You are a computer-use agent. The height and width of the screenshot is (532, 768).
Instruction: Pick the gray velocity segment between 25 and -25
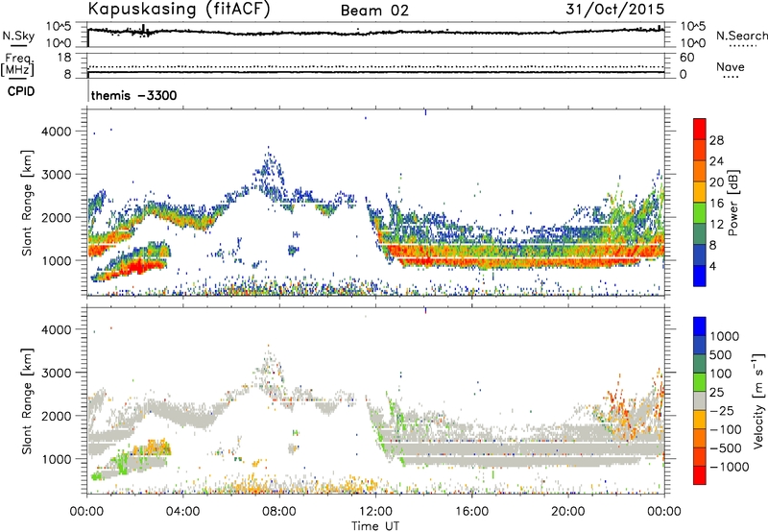(700, 400)
